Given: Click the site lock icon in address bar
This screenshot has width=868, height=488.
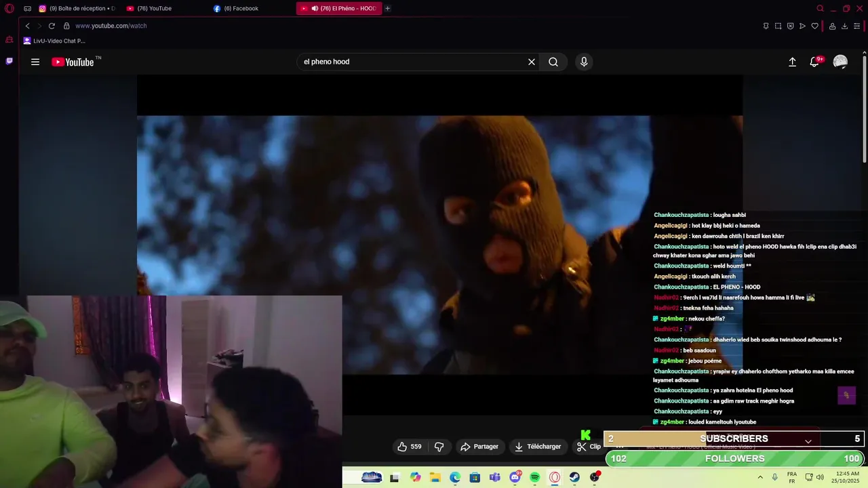Looking at the screenshot, I should click(x=66, y=26).
